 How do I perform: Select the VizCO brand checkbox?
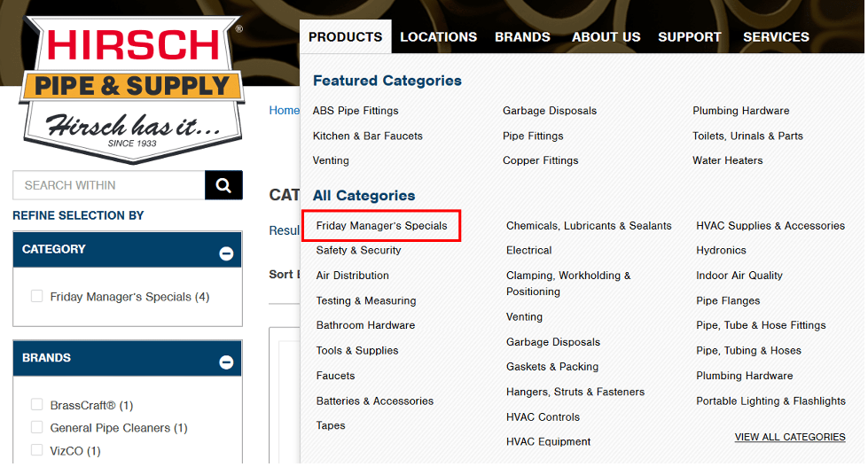[37, 451]
